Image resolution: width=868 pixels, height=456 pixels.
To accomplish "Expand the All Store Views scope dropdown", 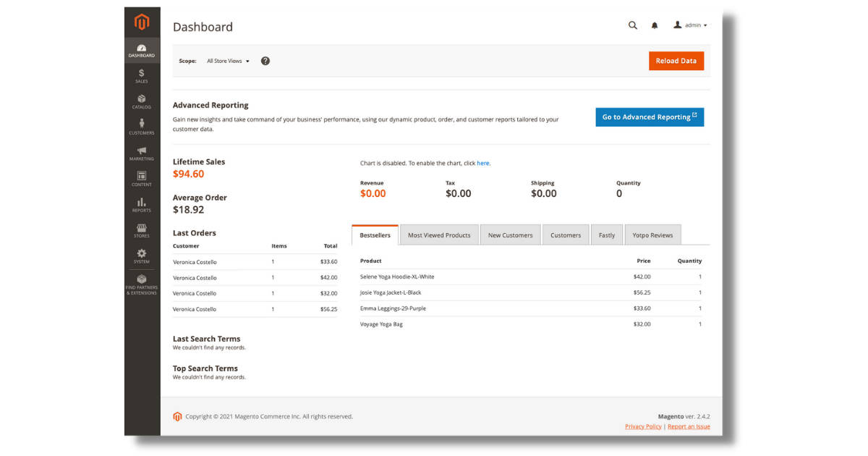I will pyautogui.click(x=226, y=61).
